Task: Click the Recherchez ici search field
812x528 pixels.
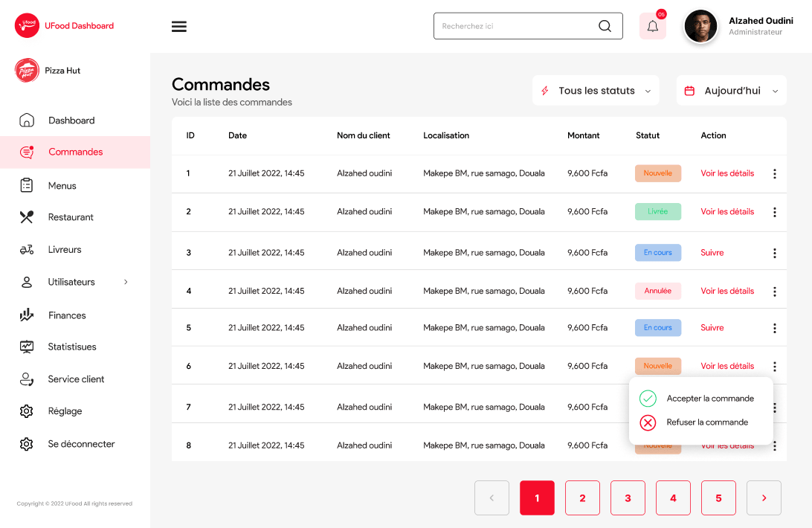Action: pos(513,26)
